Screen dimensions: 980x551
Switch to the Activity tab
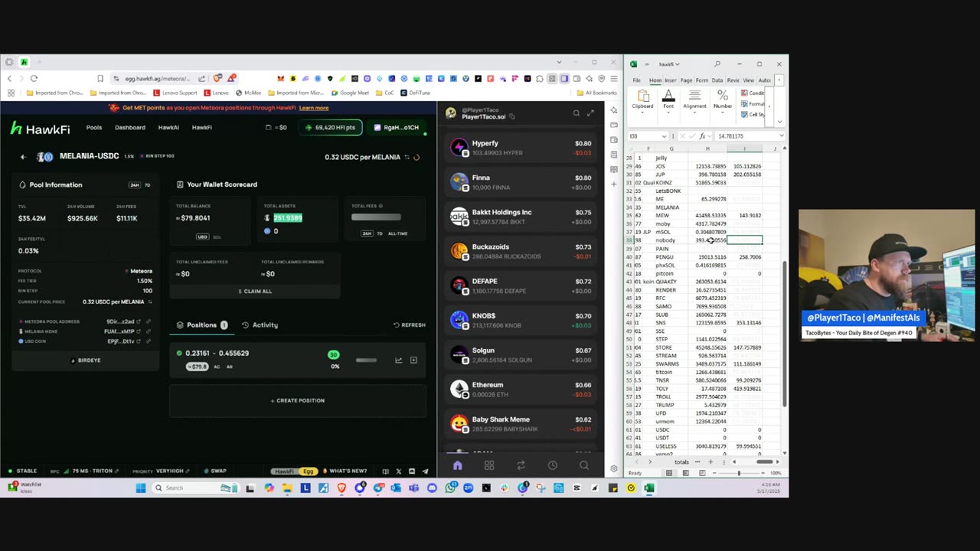260,325
